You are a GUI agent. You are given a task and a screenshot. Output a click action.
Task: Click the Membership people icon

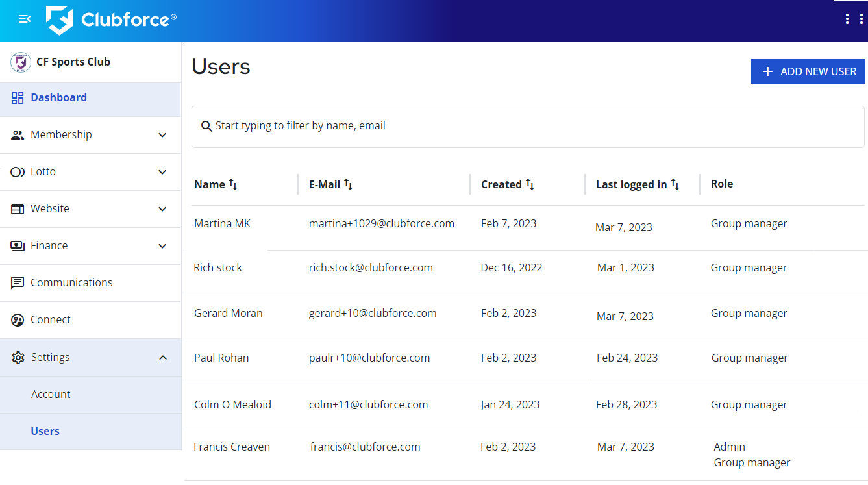tap(18, 135)
